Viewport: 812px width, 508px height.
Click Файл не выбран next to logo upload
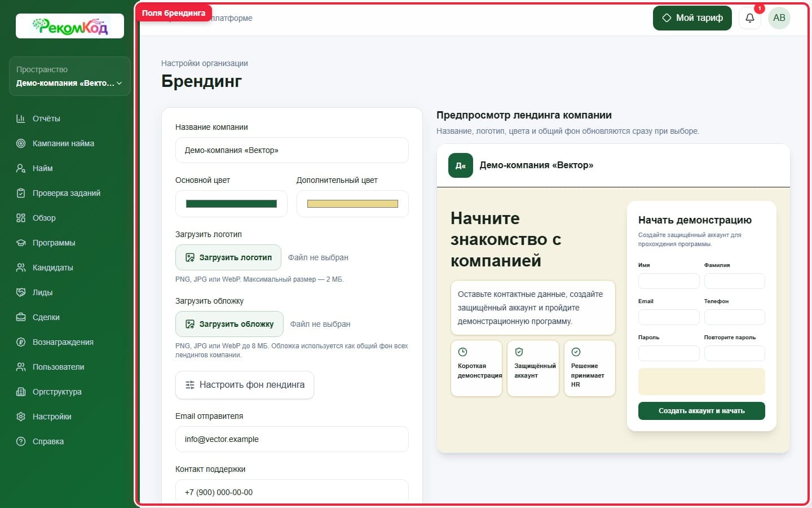pos(318,257)
